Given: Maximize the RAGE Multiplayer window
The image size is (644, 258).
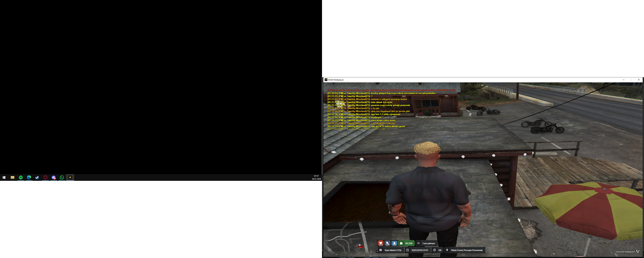Looking at the screenshot, I should 631,80.
